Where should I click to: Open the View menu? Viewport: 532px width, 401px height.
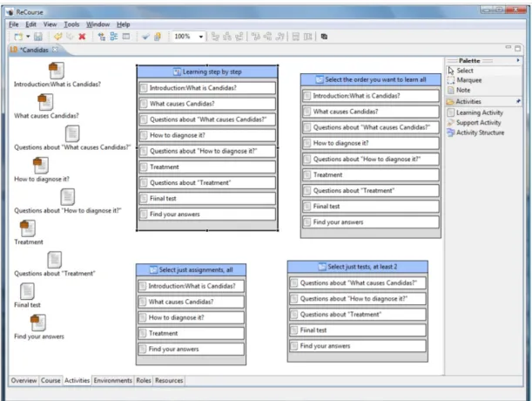[50, 24]
